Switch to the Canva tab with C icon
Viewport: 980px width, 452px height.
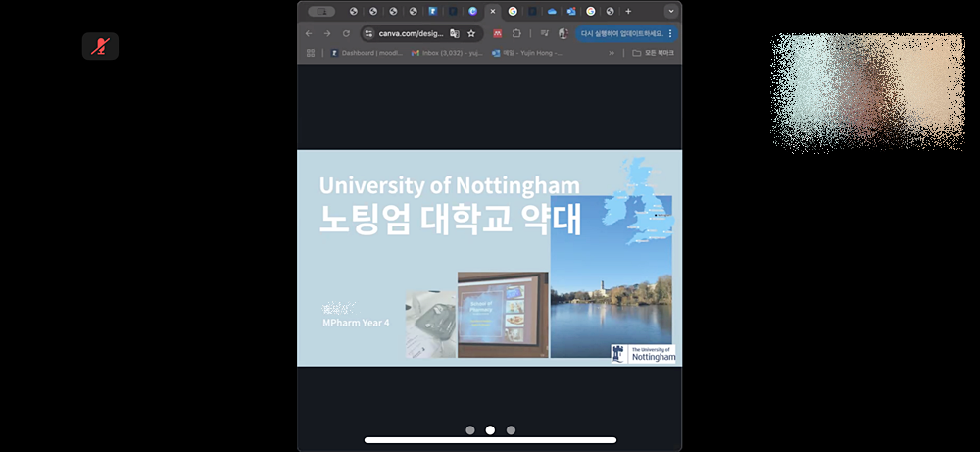pyautogui.click(x=472, y=11)
